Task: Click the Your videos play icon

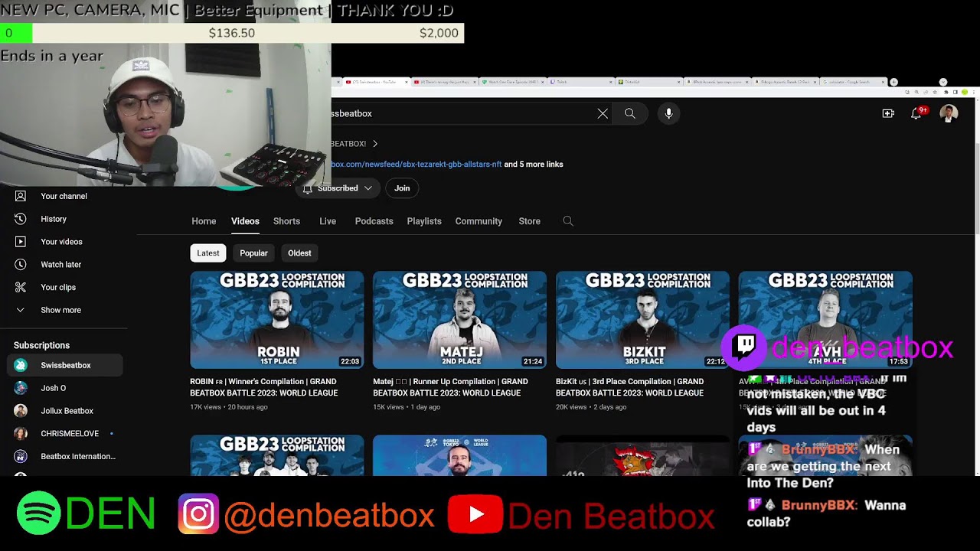Action: (x=21, y=242)
